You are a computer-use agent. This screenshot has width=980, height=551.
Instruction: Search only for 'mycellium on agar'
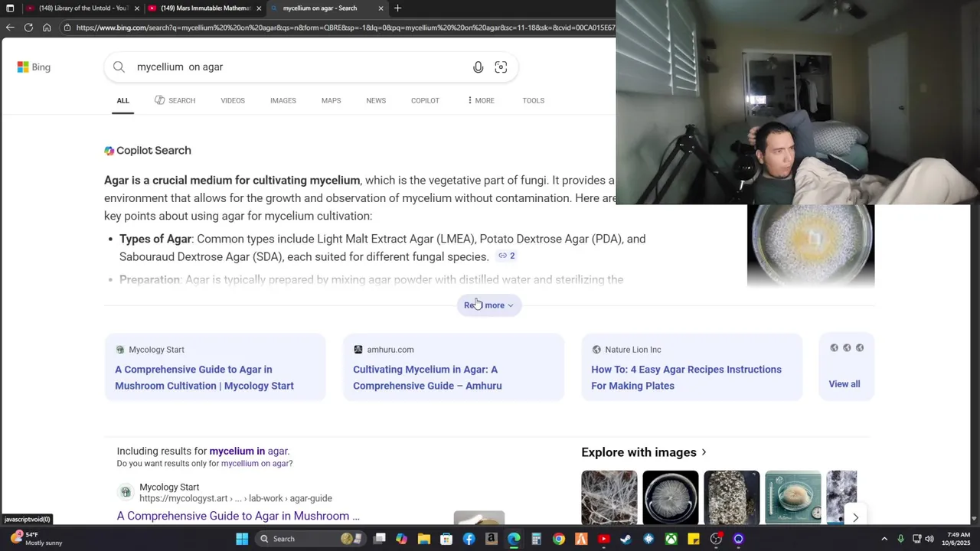[255, 464]
